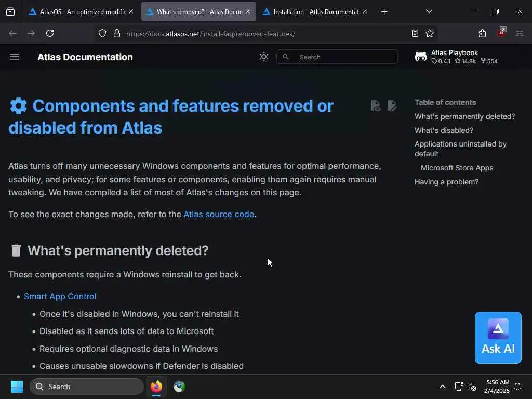
Task: Click the What's permanently deleted? heading
Action: [x=118, y=251]
